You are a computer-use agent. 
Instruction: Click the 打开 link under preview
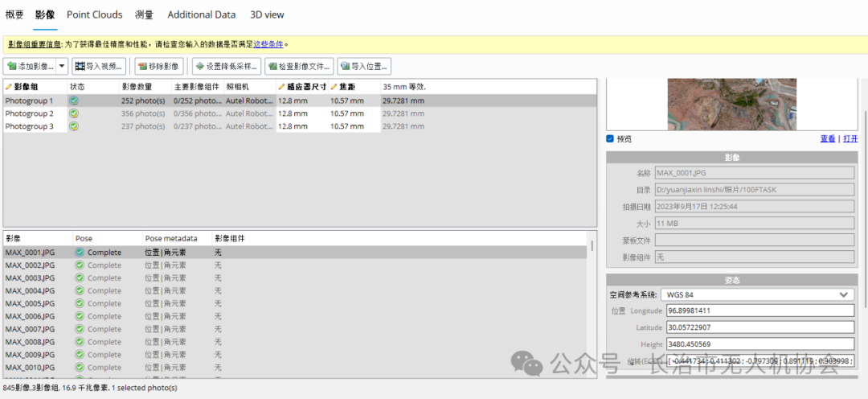[850, 138]
